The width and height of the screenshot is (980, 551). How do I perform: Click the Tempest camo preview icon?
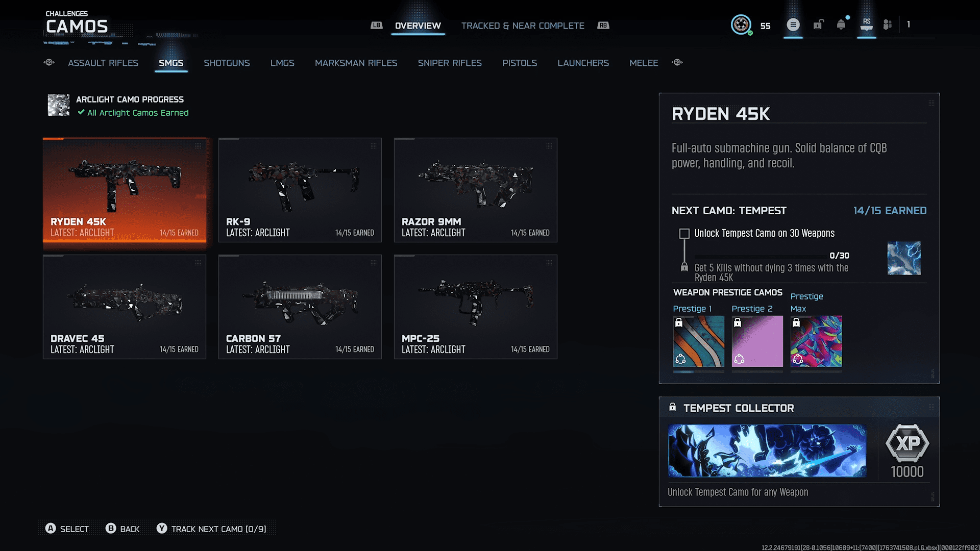point(904,258)
